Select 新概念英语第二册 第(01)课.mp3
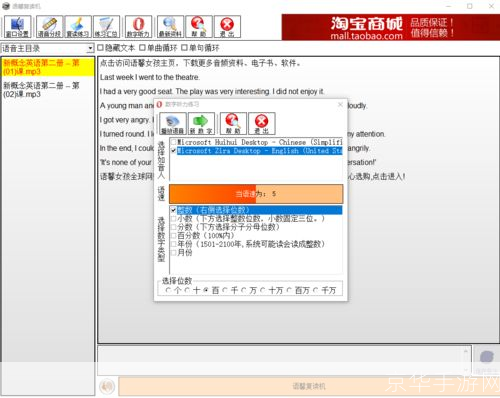Screen dimensions: 500x398 click(x=48, y=67)
